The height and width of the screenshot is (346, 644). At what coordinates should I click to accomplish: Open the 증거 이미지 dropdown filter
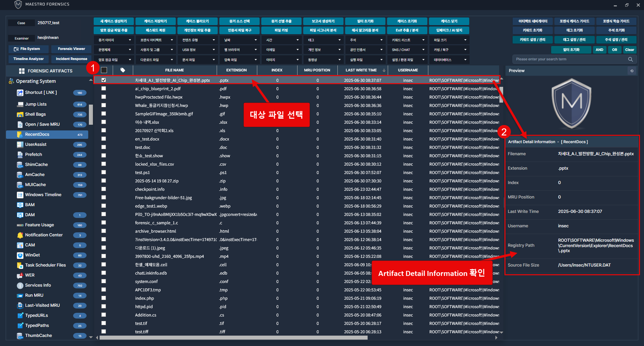coord(114,40)
